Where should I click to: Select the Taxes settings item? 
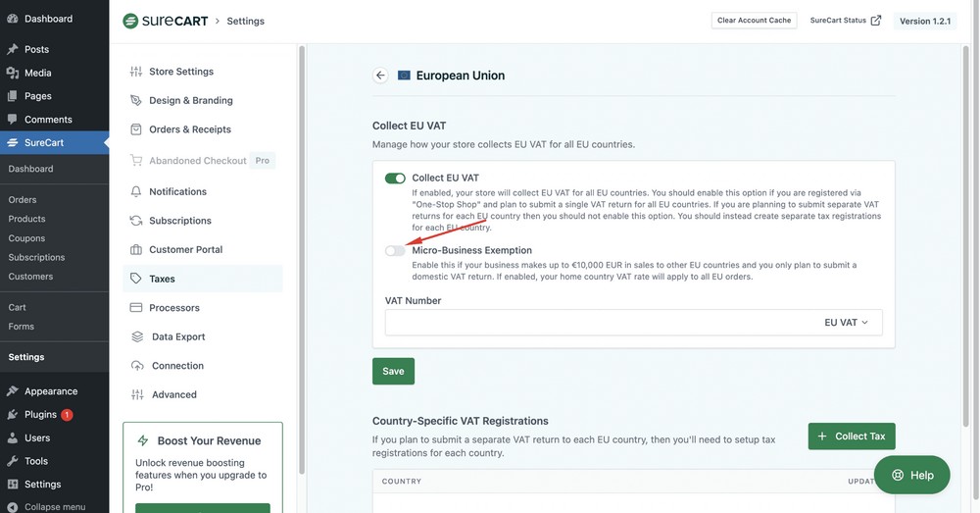pos(203,279)
